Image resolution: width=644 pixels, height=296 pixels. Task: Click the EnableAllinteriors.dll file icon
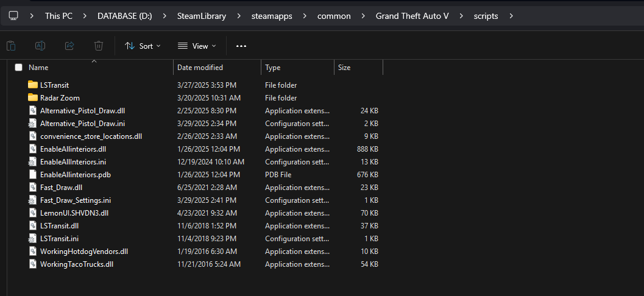(33, 149)
